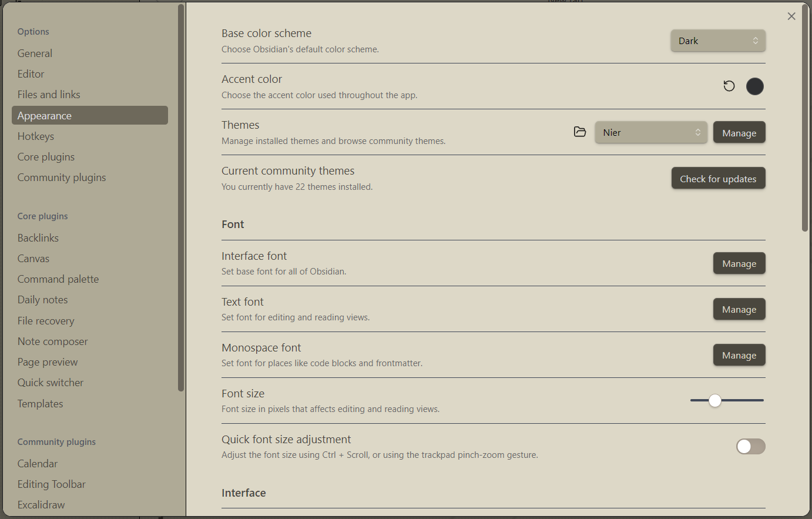Viewport: 812px width, 519px height.
Task: Open Canvas plugin settings
Action: tap(90, 259)
